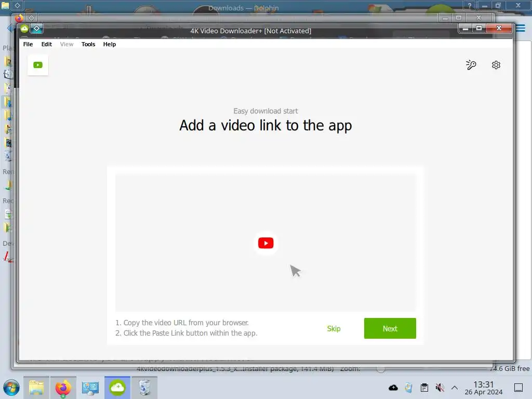Screen dimensions: 532x399
Task: Click the 4K Video Downloader title bar app icon
Action: pyautogui.click(x=24, y=29)
